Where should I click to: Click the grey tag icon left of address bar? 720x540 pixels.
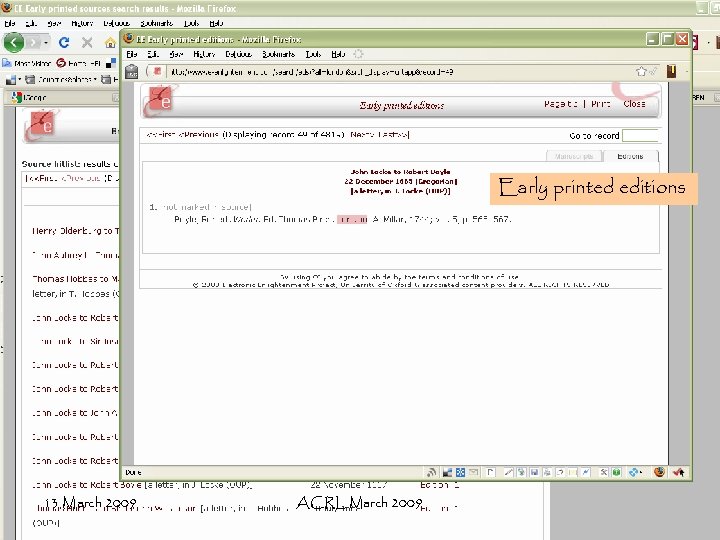(x=132, y=72)
